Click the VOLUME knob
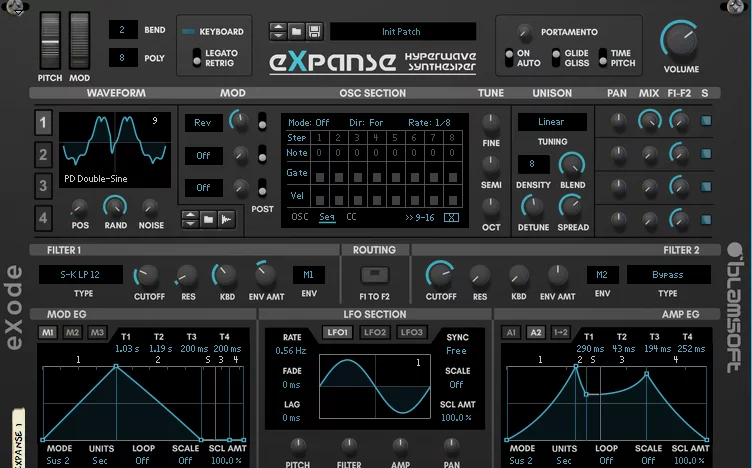Image resolution: width=752 pixels, height=468 pixels. tap(680, 41)
